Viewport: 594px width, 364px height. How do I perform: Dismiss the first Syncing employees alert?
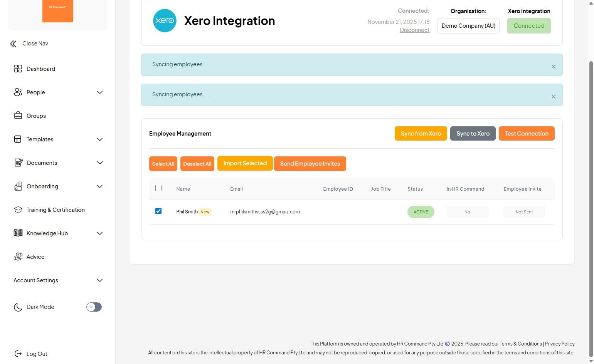point(554,67)
